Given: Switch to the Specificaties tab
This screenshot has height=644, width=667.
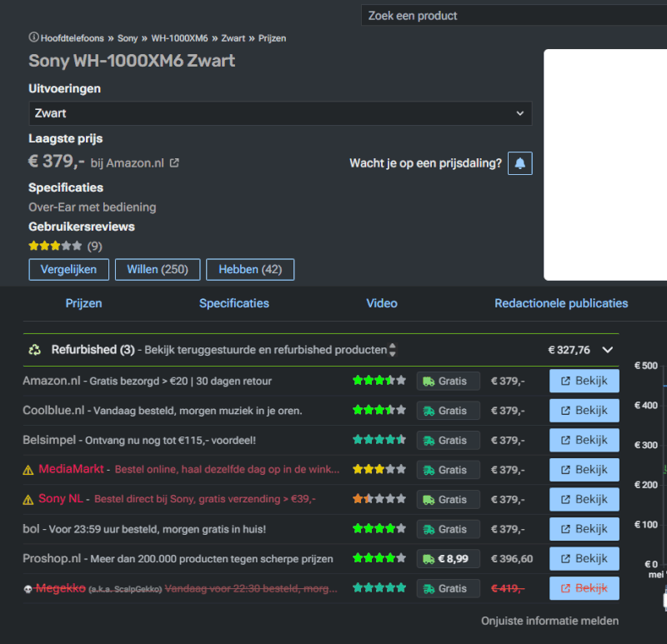Looking at the screenshot, I should tap(234, 303).
